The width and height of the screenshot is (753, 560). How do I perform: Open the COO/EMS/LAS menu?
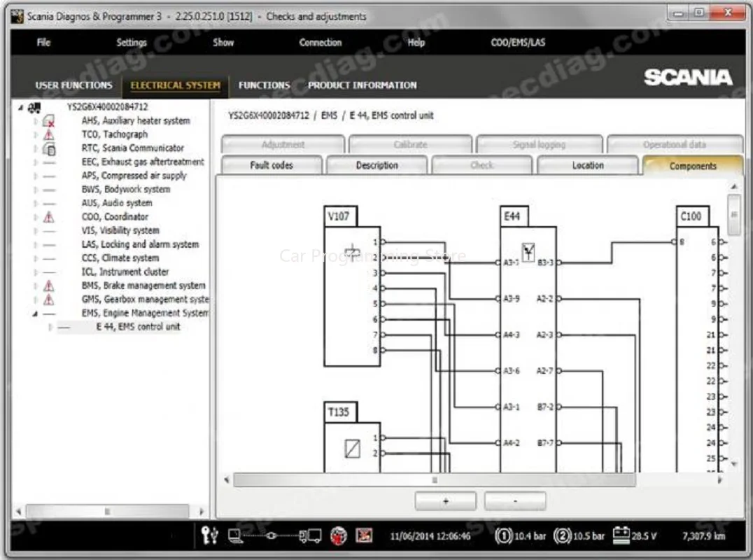click(518, 42)
